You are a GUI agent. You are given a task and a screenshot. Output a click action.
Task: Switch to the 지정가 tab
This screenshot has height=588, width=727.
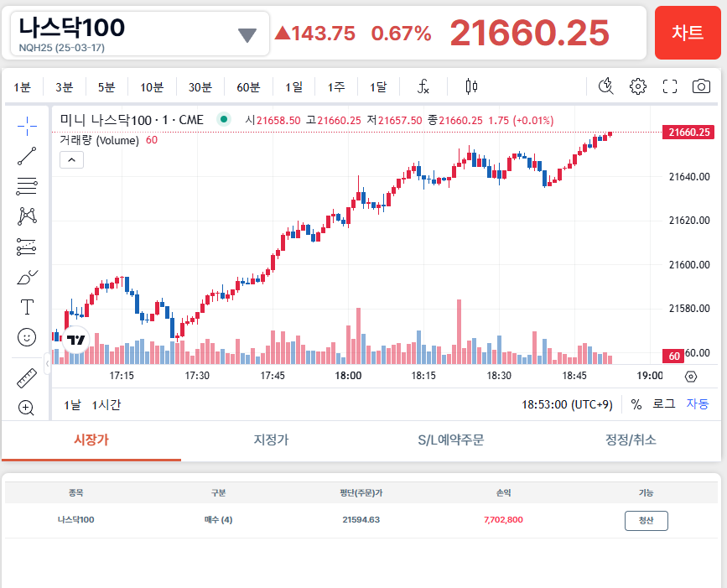(271, 440)
